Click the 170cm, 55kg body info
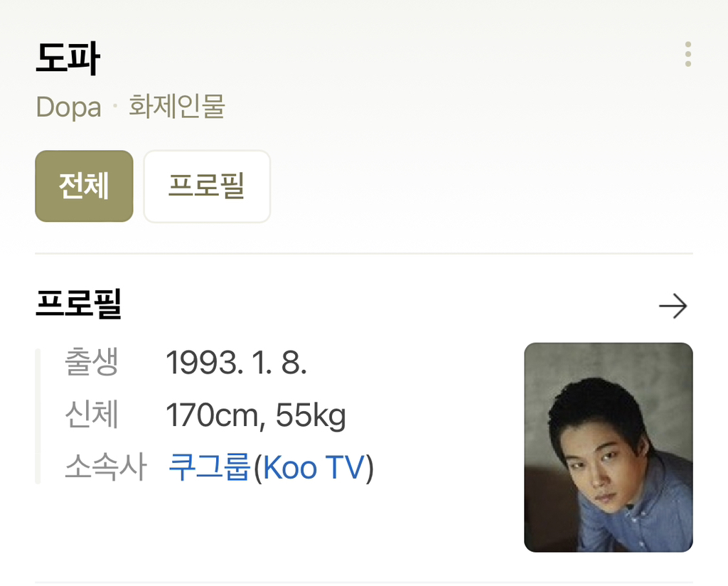Viewport: 728px width, 586px height. [255, 415]
